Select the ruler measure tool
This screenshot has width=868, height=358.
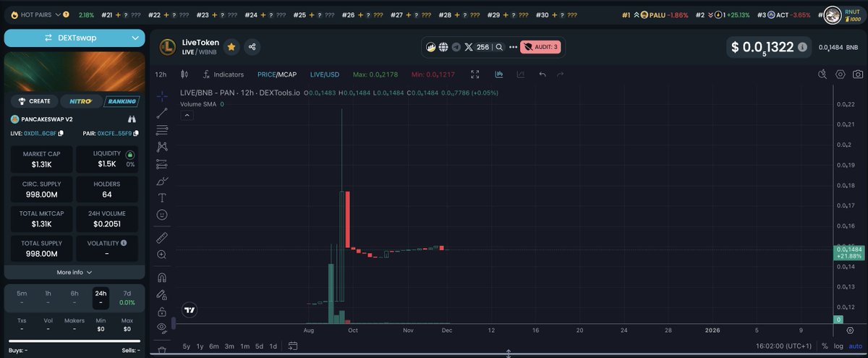[x=162, y=237]
